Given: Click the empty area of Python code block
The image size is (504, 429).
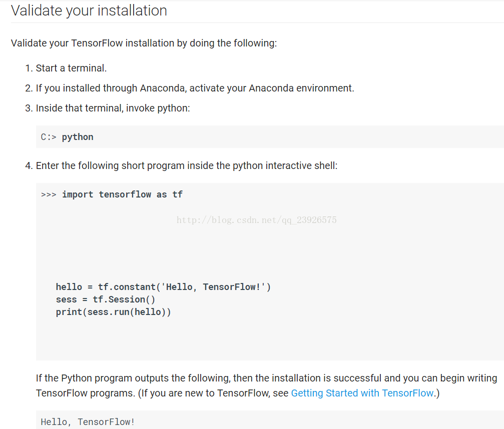Looking at the screenshot, I should (x=270, y=250).
